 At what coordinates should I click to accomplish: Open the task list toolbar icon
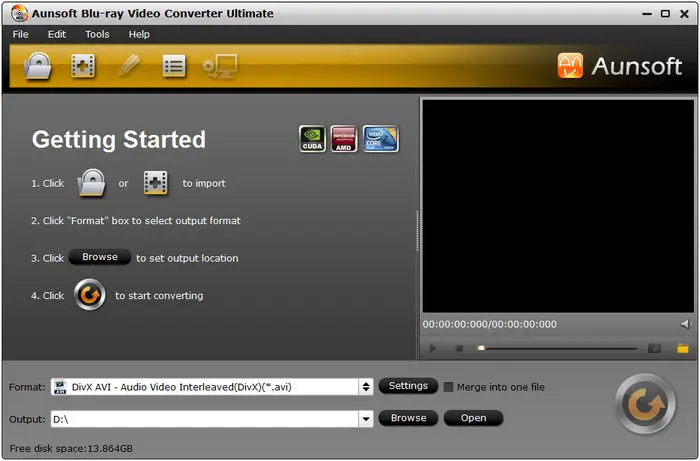coord(174,66)
